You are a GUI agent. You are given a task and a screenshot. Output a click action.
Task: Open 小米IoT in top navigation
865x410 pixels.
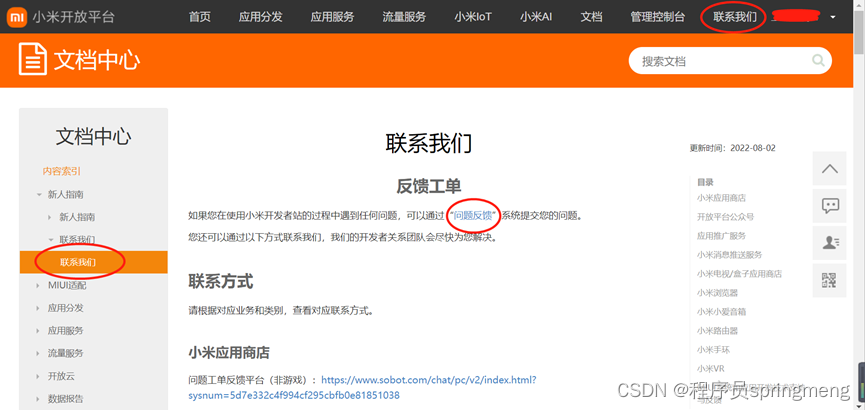click(x=473, y=17)
